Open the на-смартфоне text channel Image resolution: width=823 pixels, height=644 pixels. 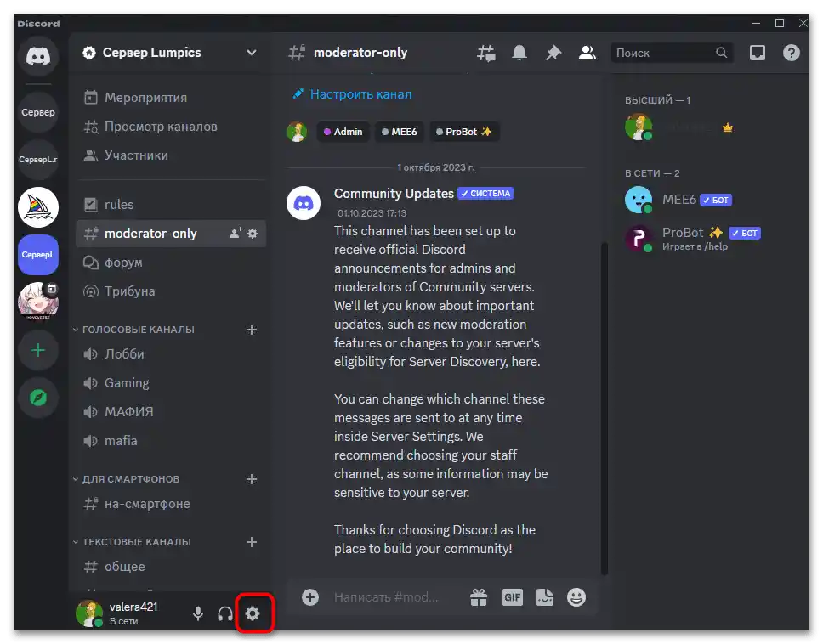tap(171, 504)
